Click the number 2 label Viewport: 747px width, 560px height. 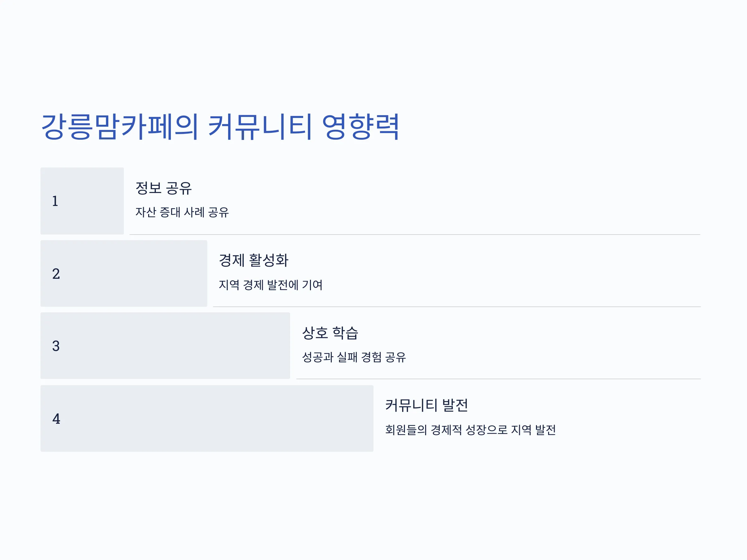(56, 274)
